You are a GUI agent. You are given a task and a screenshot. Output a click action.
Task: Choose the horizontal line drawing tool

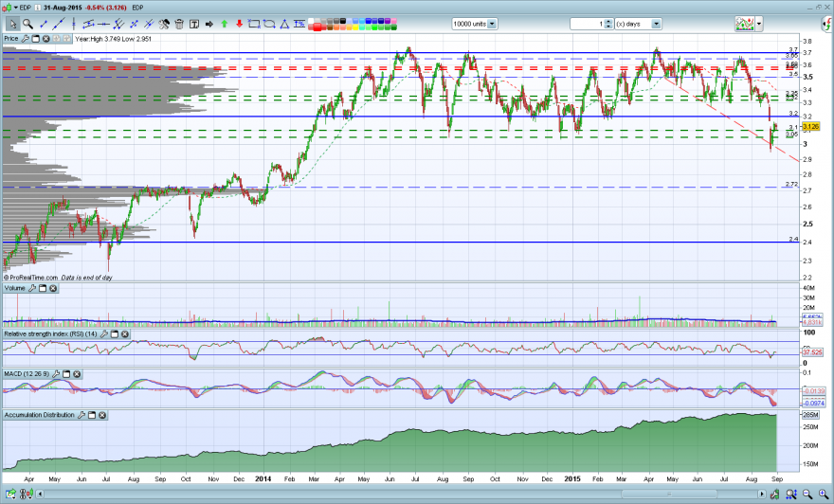coord(103,24)
